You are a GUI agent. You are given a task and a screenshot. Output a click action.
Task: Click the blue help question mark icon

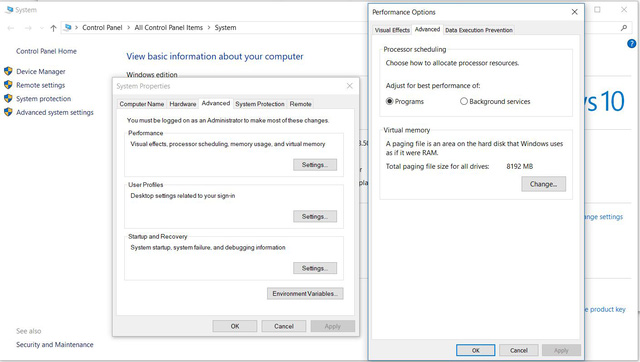pos(631,44)
